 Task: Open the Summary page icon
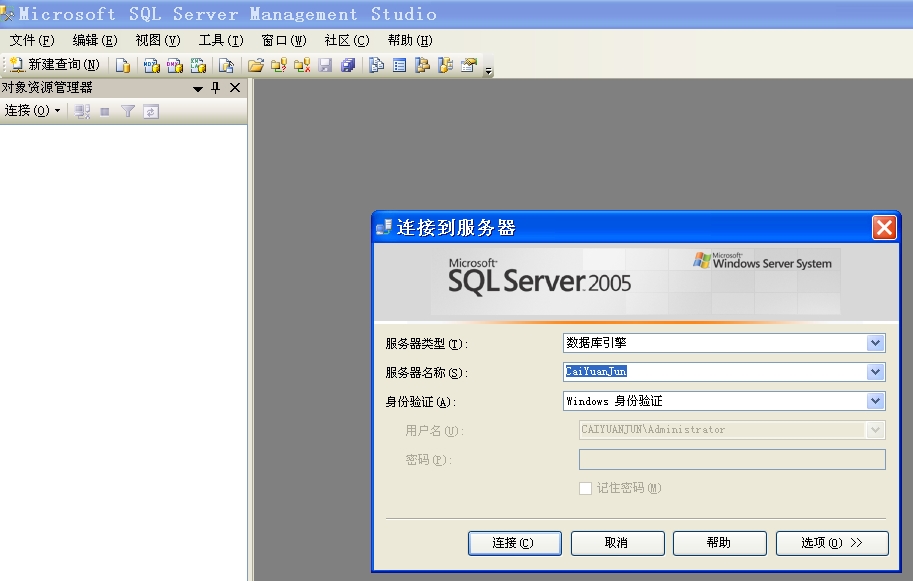click(399, 65)
